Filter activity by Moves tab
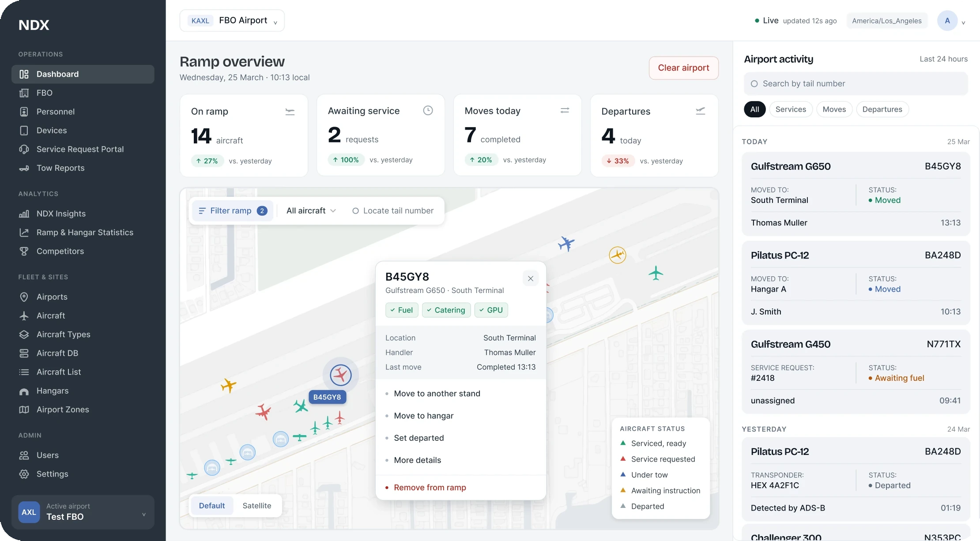 pos(834,109)
